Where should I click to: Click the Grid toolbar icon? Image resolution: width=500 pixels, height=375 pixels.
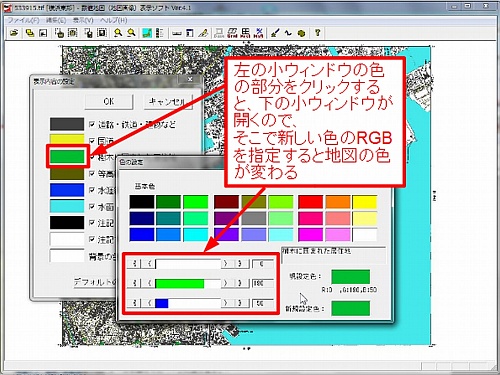coord(232,33)
